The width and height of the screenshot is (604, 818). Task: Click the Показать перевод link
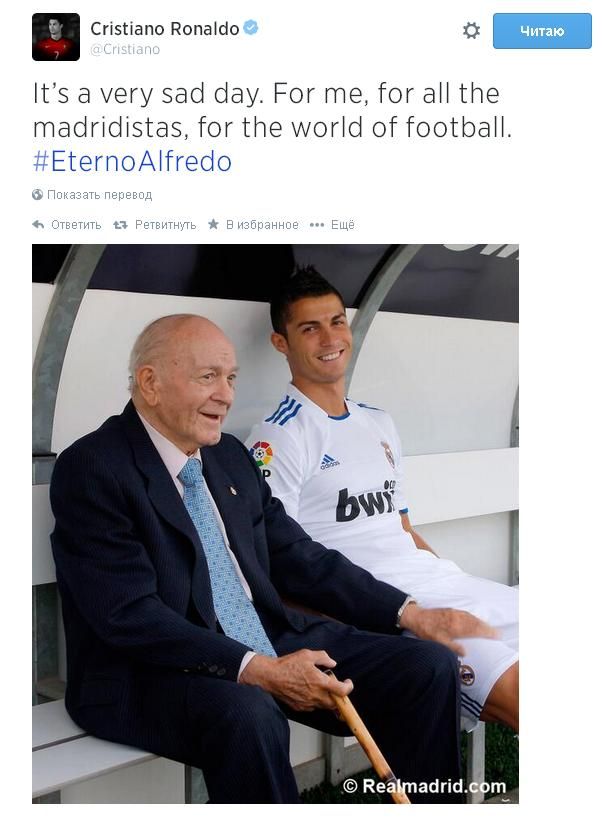click(x=100, y=195)
